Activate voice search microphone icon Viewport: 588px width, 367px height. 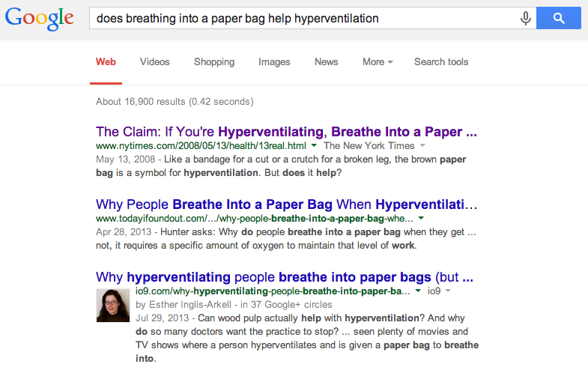tap(525, 18)
